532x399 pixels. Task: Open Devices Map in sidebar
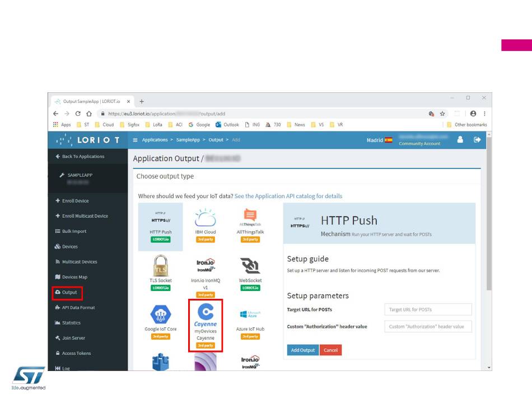[71, 277]
